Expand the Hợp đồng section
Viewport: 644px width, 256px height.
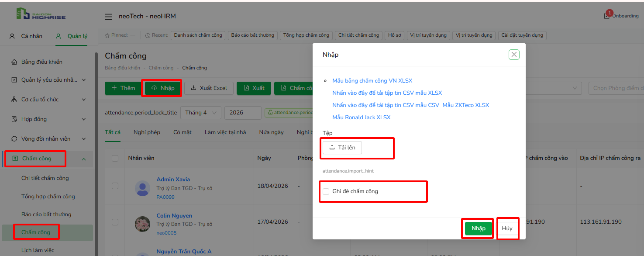tap(84, 119)
